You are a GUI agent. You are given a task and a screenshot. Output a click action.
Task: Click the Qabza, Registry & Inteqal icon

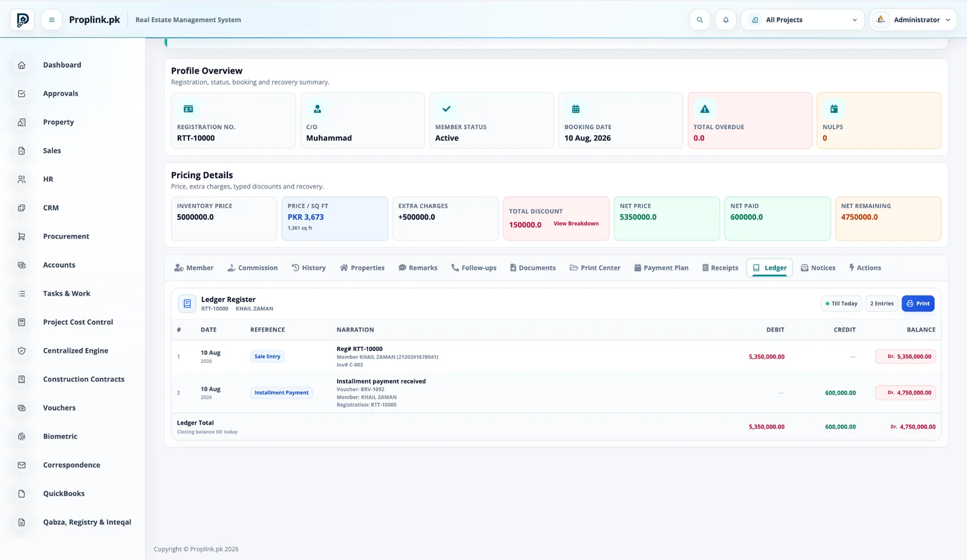click(x=22, y=523)
